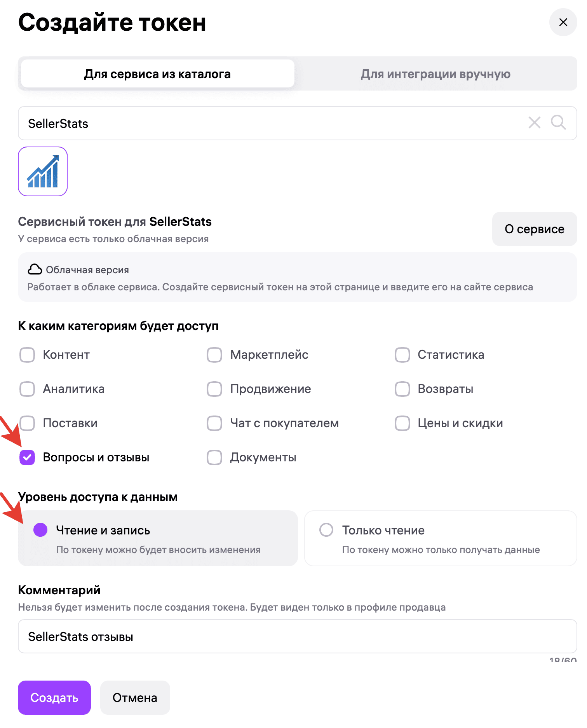This screenshot has height=728, width=587.
Task: Clear the SellerStats search field with the X icon
Action: 535,123
